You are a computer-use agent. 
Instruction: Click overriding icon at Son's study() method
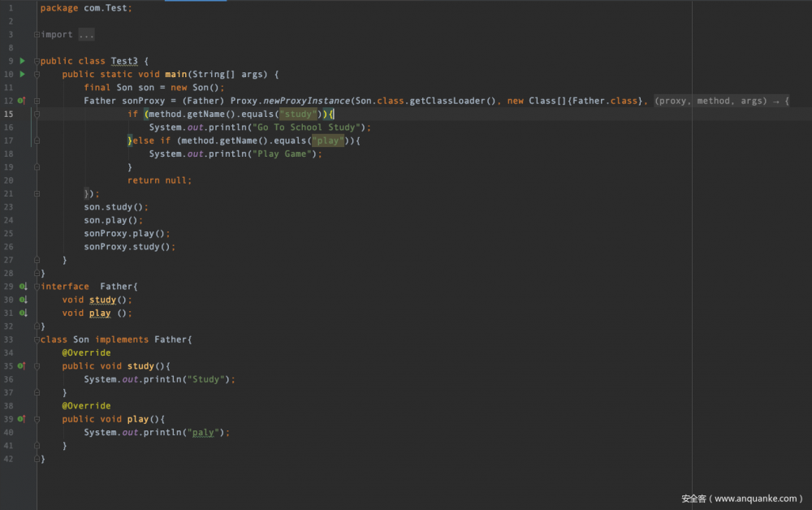(22, 365)
